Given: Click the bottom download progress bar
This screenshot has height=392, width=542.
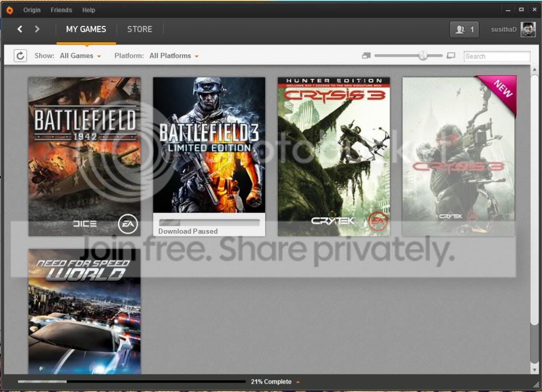Looking at the screenshot, I should pos(132,381).
